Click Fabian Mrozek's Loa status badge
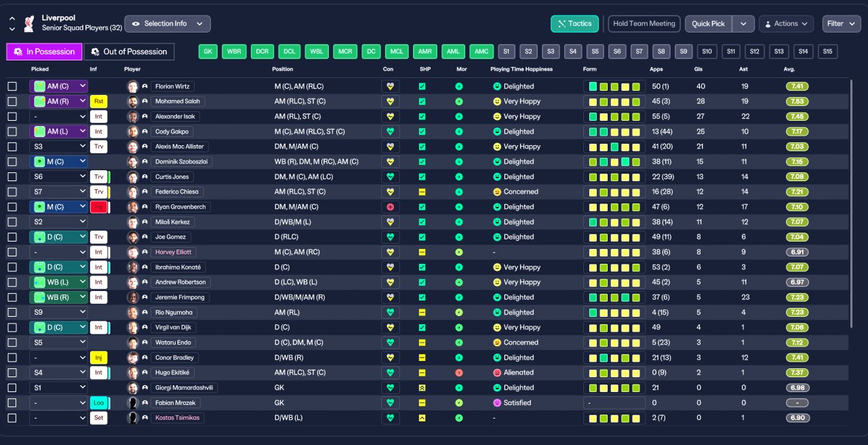The height and width of the screenshot is (445, 868). (x=99, y=403)
